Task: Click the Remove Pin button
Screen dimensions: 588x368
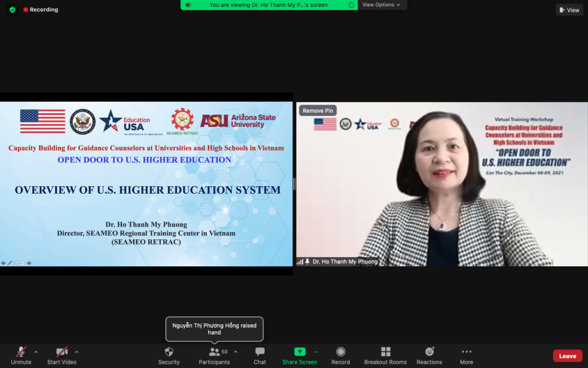Action: [318, 110]
